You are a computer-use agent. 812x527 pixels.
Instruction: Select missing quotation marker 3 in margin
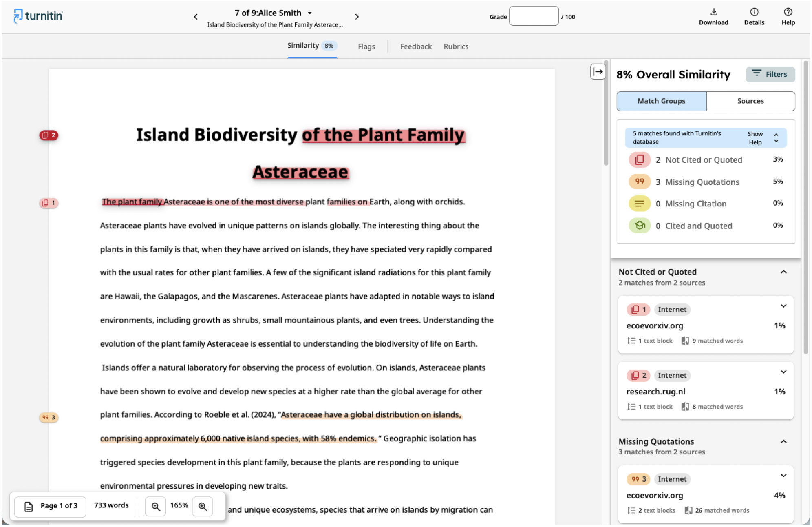click(49, 417)
